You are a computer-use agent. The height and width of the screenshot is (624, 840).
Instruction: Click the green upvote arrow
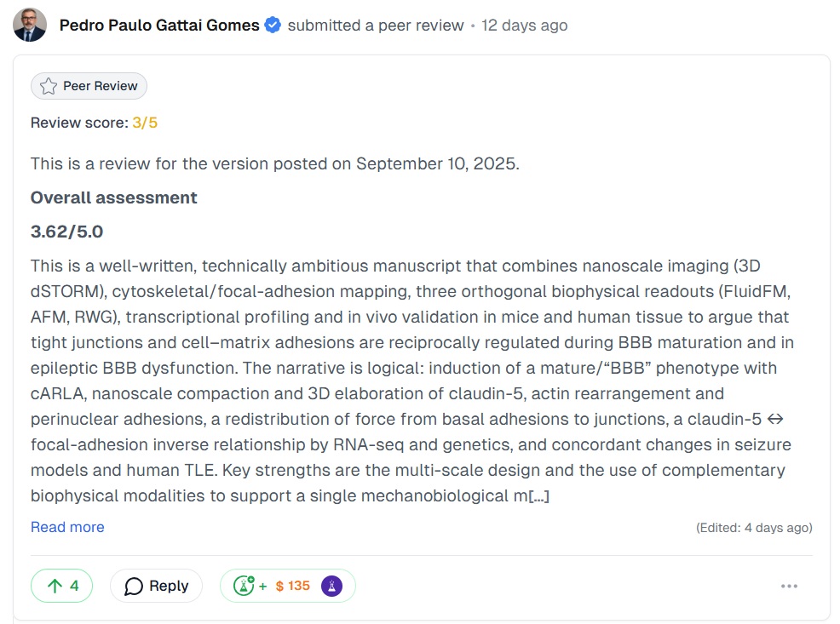pos(54,586)
